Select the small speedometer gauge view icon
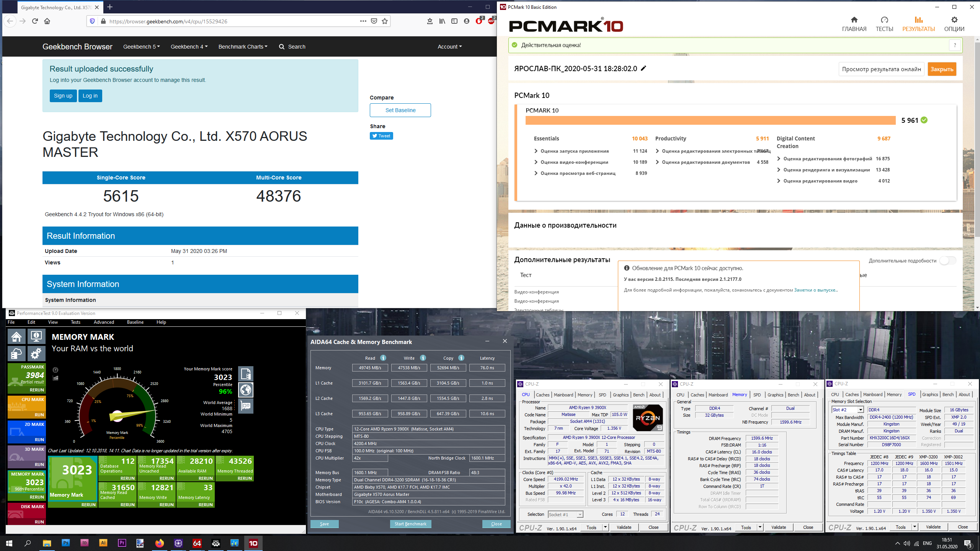 click(x=56, y=370)
